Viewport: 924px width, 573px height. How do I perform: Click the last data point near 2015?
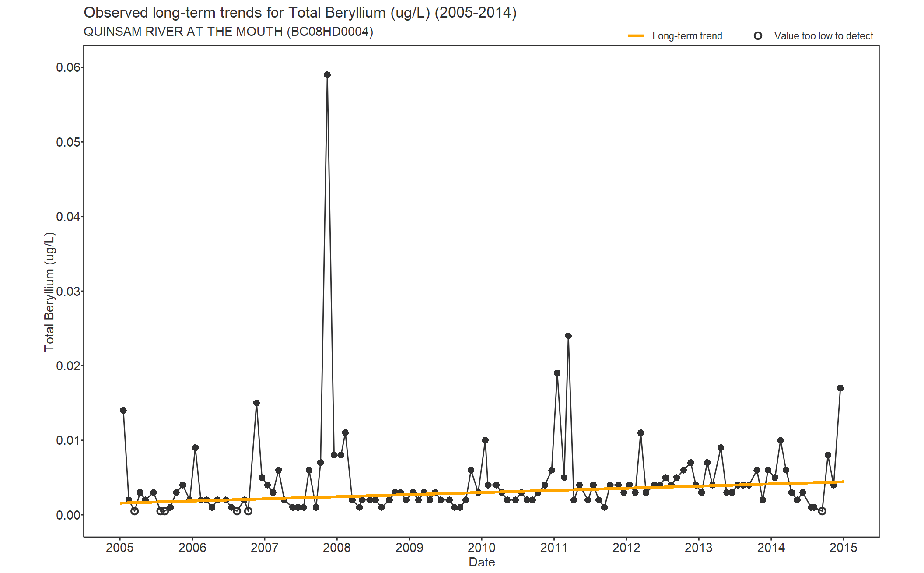[x=840, y=388]
